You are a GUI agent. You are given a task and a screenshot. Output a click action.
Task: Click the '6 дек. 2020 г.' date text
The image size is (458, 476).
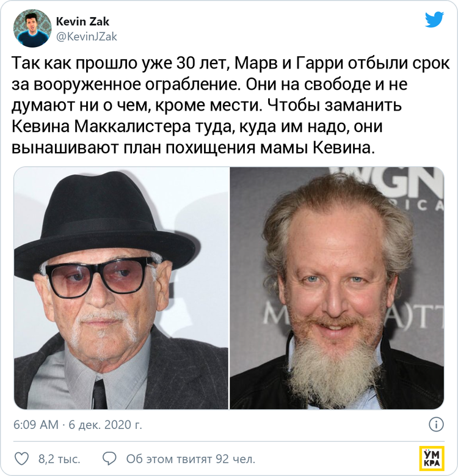coord(105,425)
